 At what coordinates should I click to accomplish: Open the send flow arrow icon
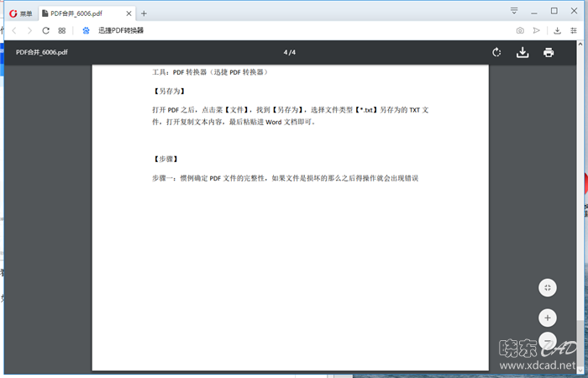[536, 30]
